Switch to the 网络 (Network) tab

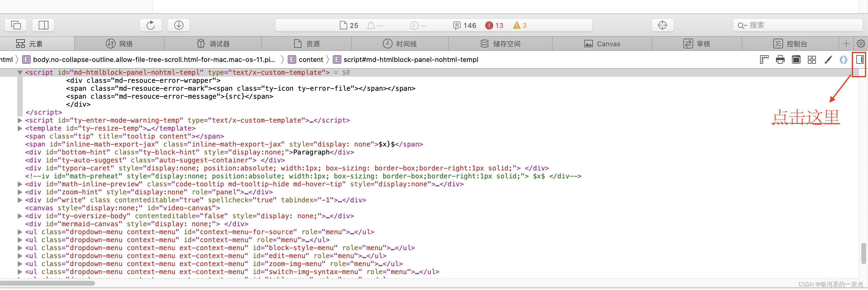point(119,44)
